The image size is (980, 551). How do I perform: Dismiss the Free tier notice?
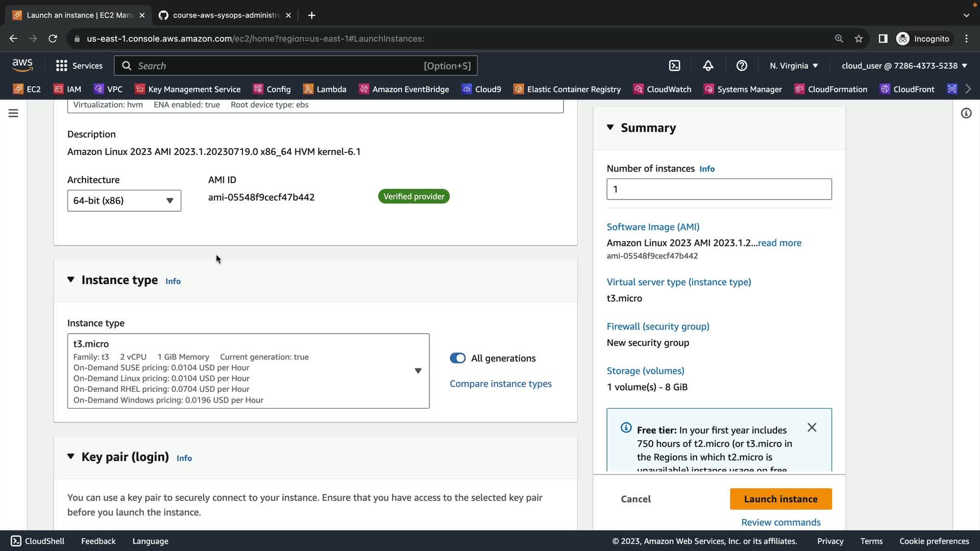click(812, 428)
